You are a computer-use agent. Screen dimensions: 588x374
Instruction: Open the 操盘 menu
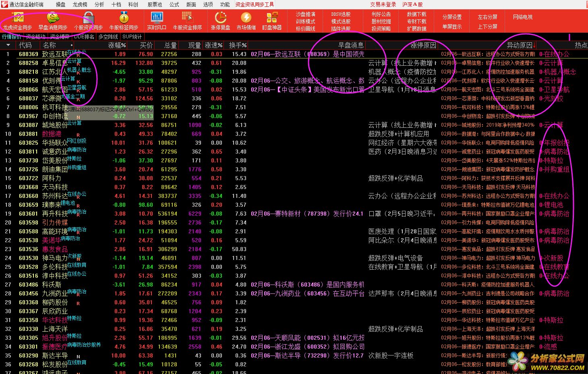[60, 4]
